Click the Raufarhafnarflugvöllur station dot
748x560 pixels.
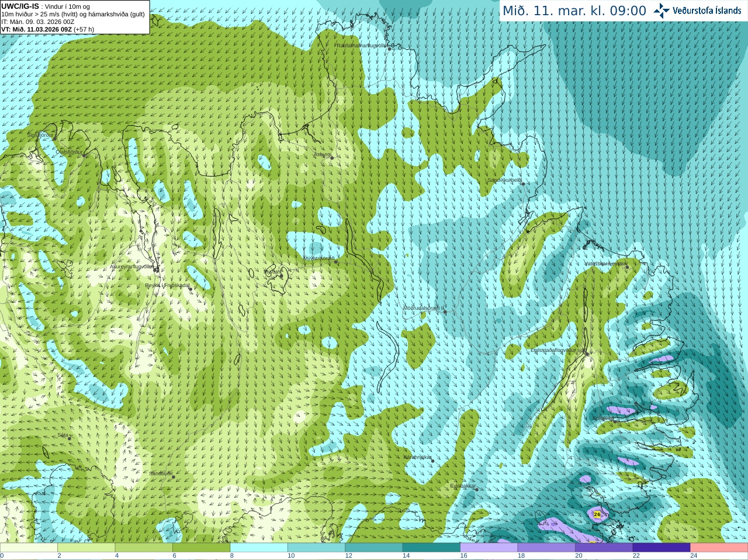click(390, 49)
